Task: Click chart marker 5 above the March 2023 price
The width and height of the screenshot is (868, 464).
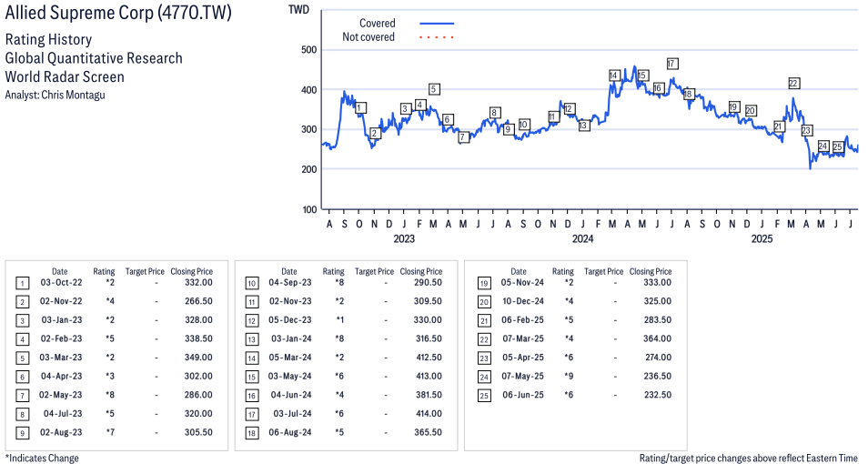Action: [x=434, y=89]
